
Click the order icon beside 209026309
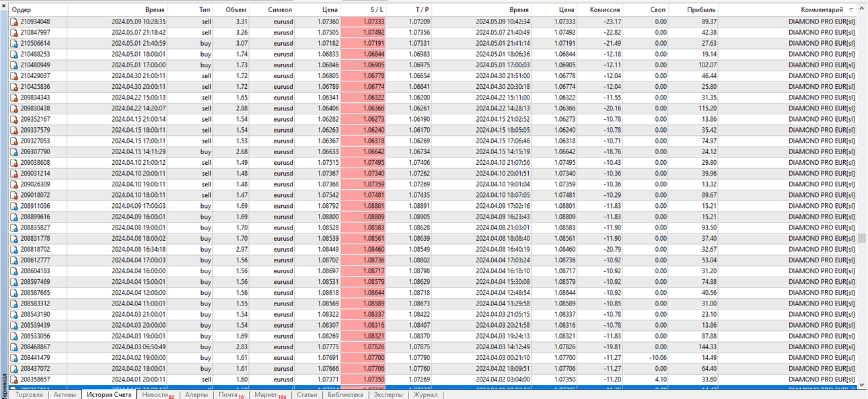(14, 184)
